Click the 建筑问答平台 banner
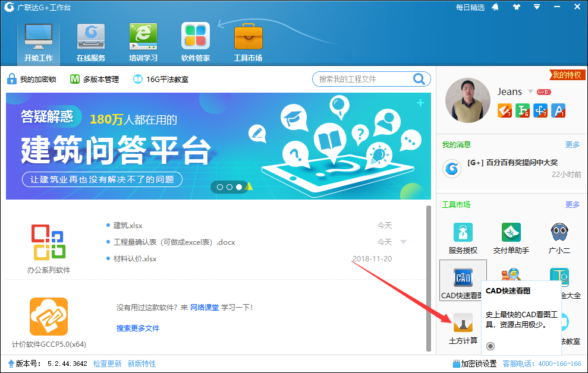Image resolution: width=588 pixels, height=373 pixels. 218,146
